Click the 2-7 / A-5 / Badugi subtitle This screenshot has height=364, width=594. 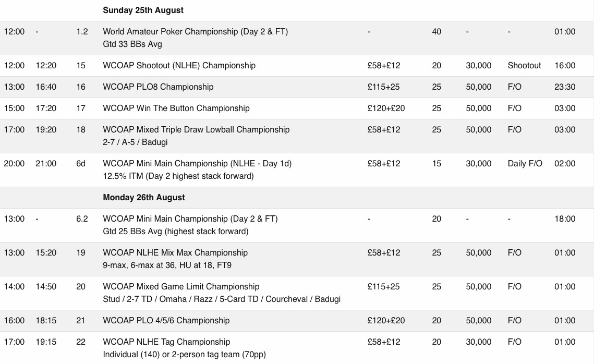[135, 142]
